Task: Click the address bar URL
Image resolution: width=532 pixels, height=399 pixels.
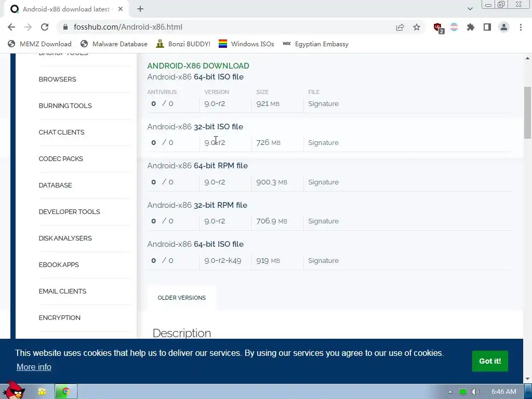Action: click(128, 27)
